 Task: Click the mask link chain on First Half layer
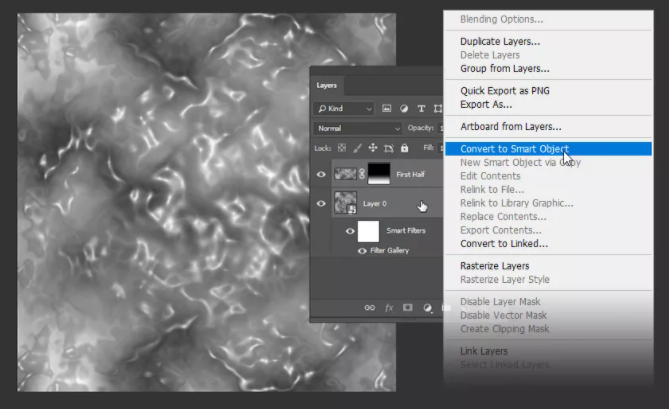(x=362, y=174)
